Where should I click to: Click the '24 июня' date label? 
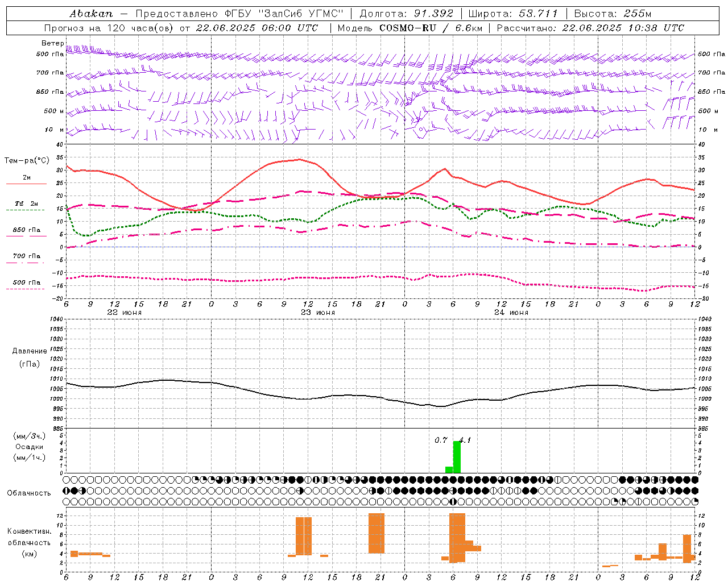point(511,313)
